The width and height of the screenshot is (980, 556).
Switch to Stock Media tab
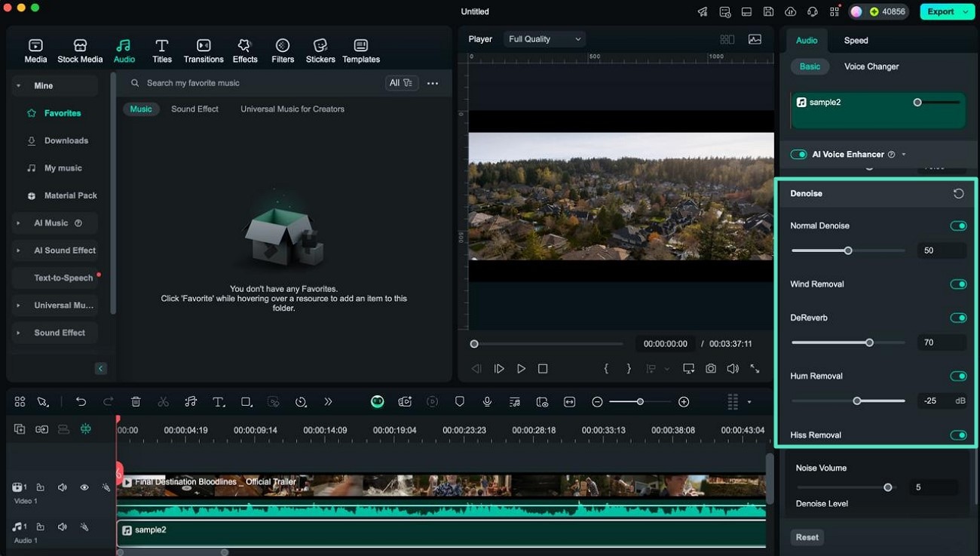click(x=80, y=51)
